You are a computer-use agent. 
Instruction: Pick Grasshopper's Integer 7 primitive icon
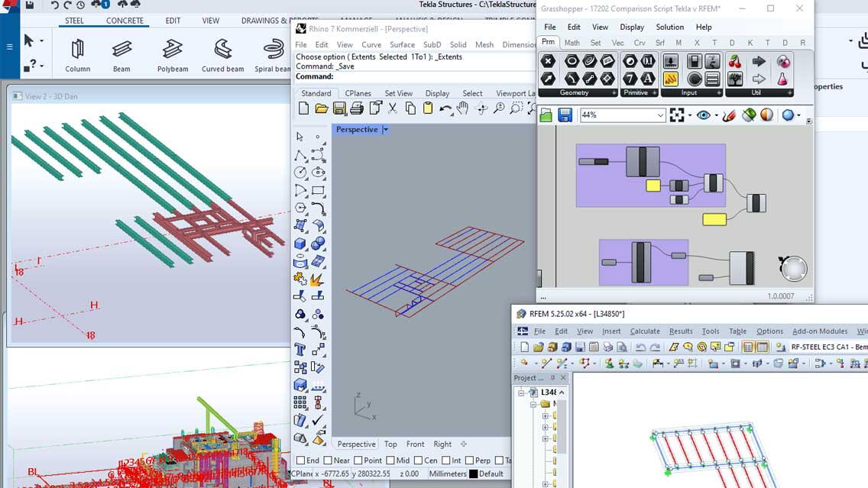pos(630,79)
